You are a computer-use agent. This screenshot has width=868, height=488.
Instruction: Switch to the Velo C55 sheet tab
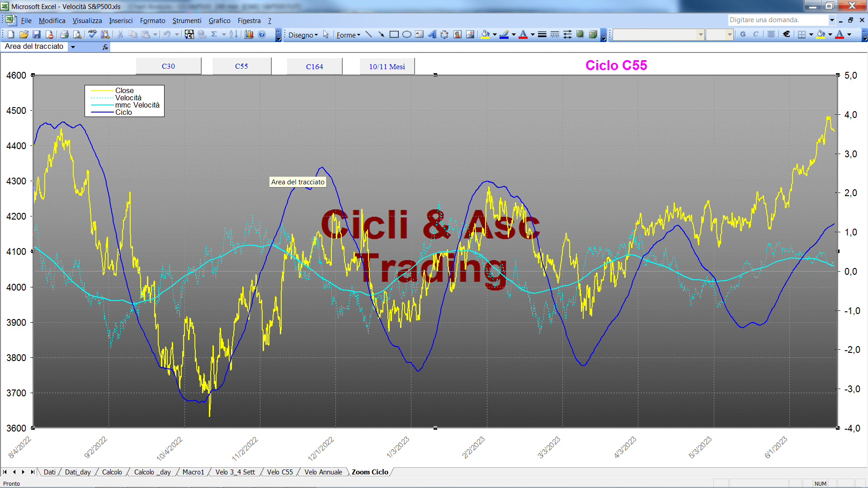(280, 472)
